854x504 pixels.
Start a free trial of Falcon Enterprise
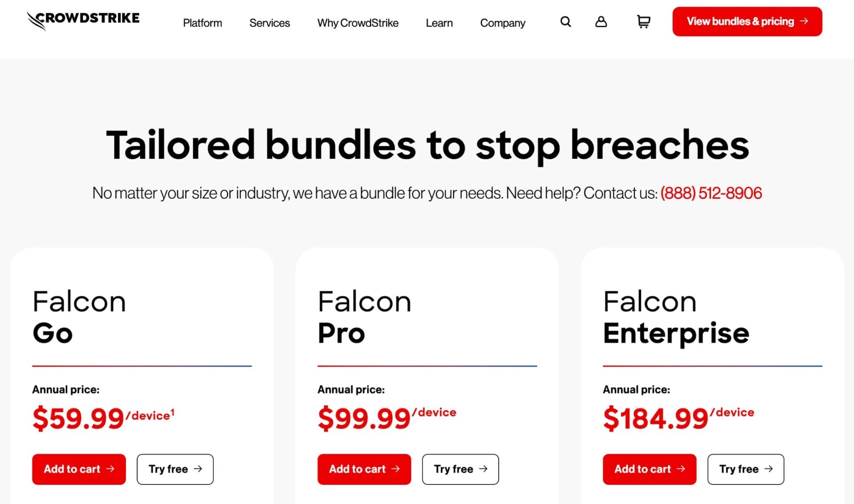tap(745, 469)
